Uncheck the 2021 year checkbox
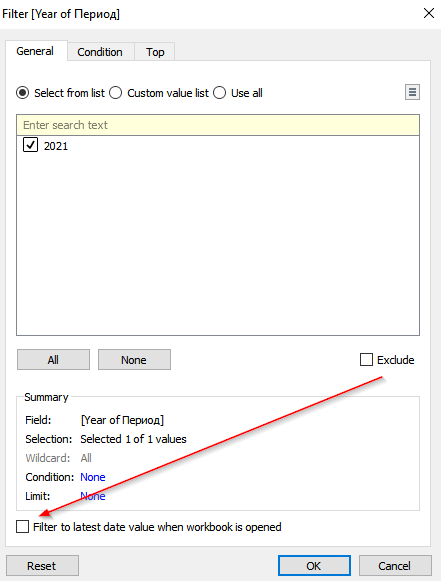 [x=30, y=145]
